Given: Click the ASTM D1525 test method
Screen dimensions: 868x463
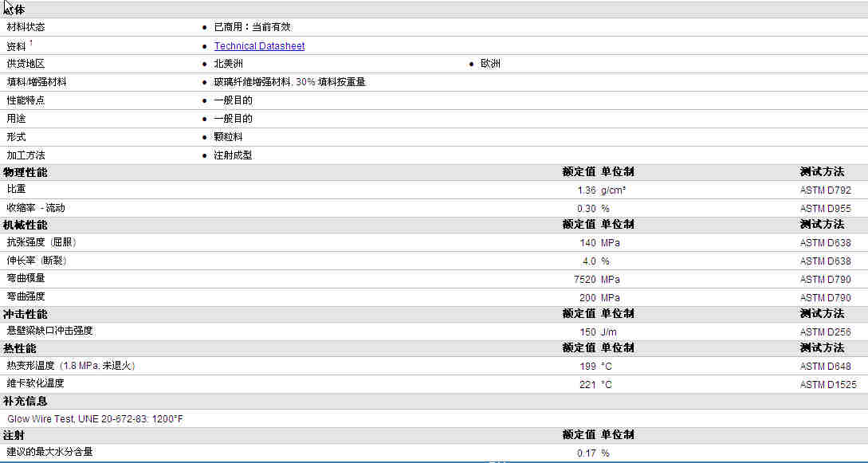Looking at the screenshot, I should 828,384.
